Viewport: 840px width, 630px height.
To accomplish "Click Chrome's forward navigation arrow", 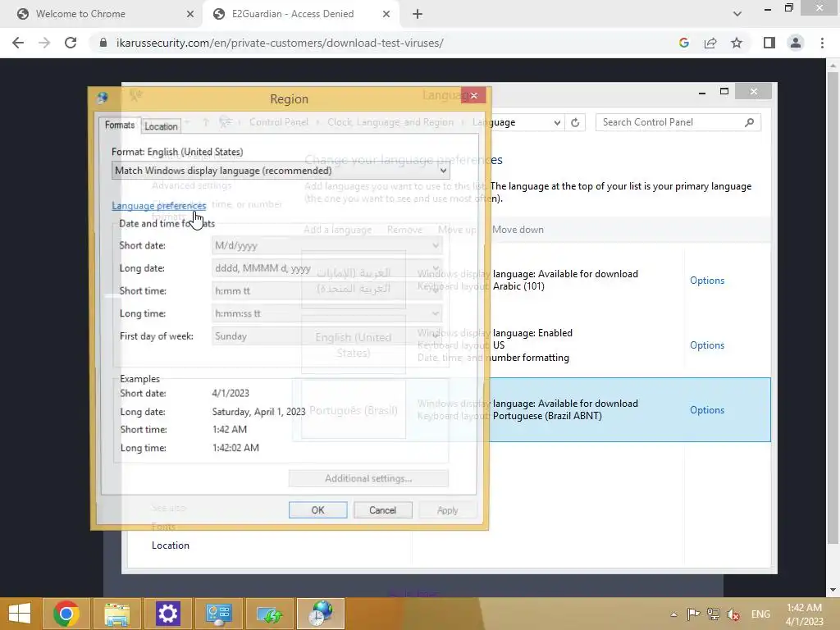I will (44, 43).
